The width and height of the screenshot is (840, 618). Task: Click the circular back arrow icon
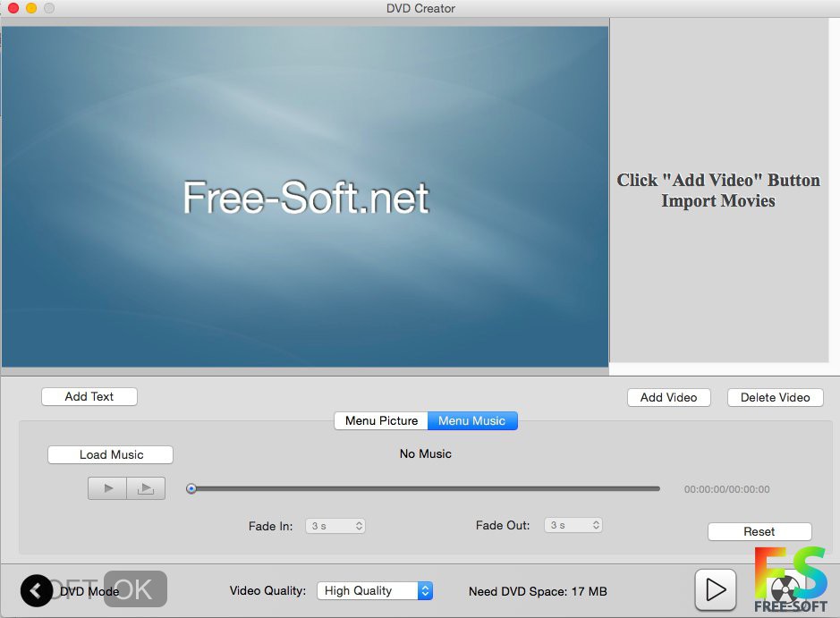coord(37,590)
